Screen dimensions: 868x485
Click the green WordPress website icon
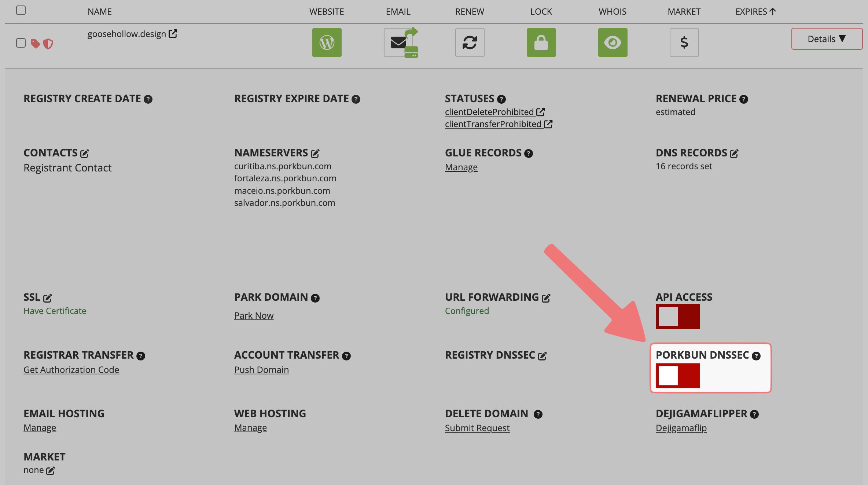click(327, 42)
